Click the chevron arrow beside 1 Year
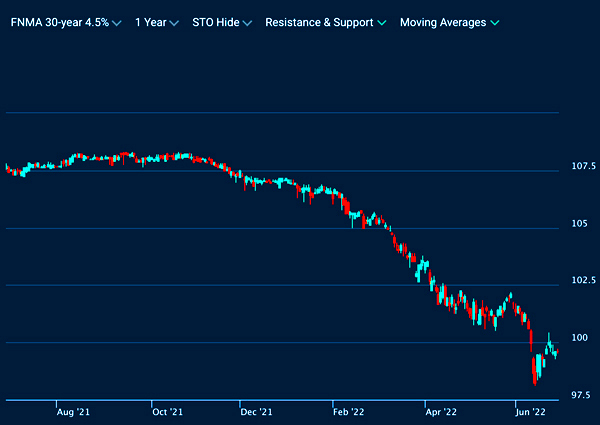Screen dimensions: 600x425 (175, 23)
